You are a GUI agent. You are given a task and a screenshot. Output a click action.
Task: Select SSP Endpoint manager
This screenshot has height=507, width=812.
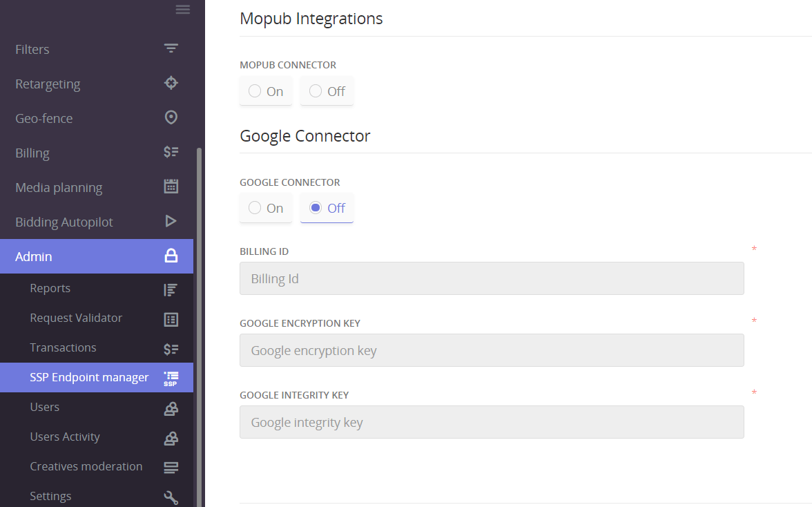point(97,377)
